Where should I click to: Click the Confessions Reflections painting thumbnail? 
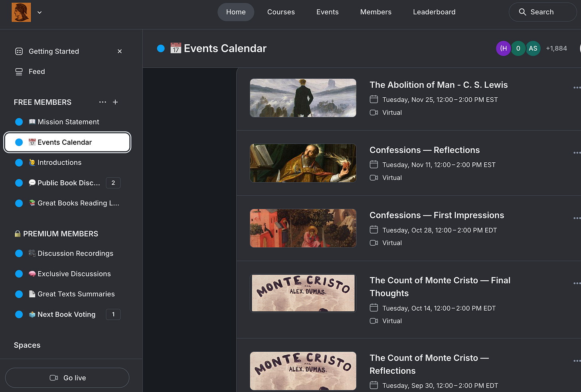click(303, 163)
